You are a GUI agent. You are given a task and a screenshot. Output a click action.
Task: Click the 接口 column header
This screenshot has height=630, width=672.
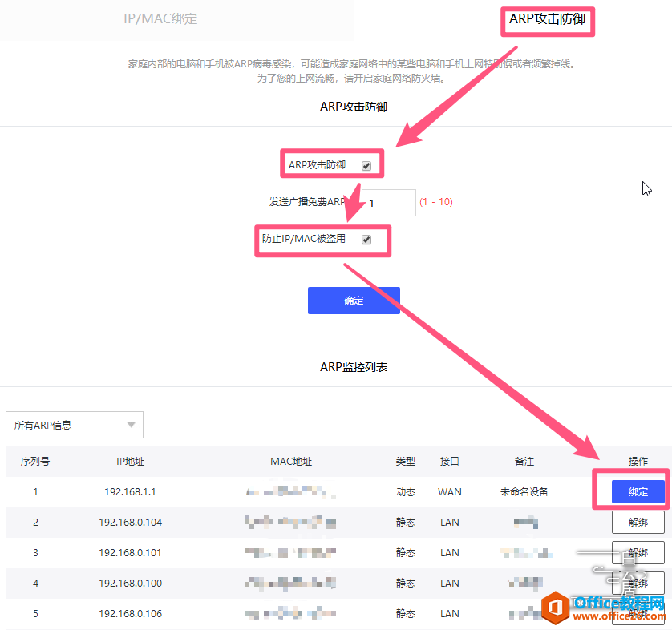pos(449,462)
